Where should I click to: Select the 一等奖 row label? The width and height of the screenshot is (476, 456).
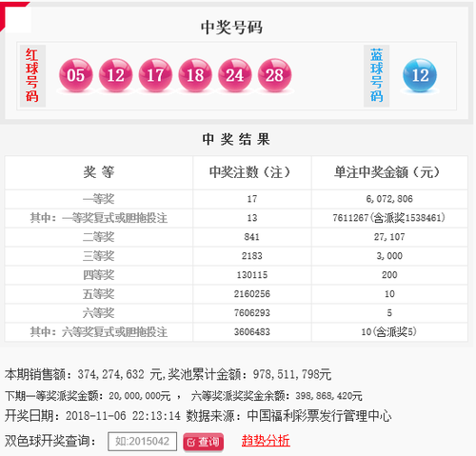tap(99, 199)
